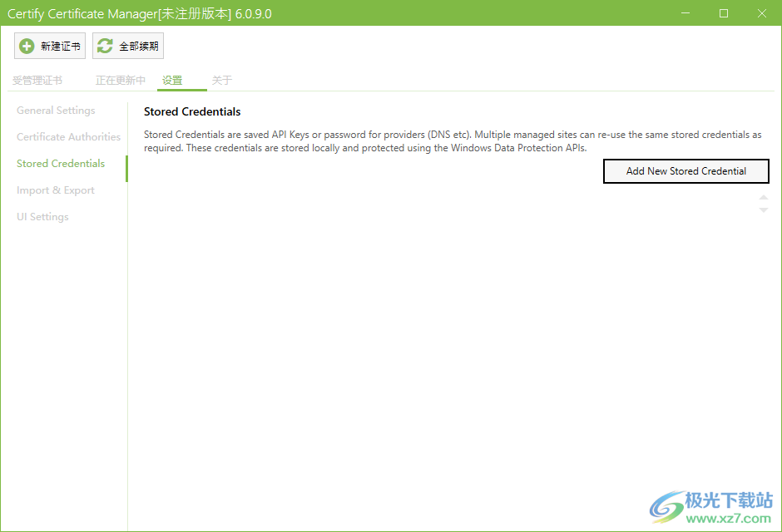Click the green plus New Certificate icon

27,47
